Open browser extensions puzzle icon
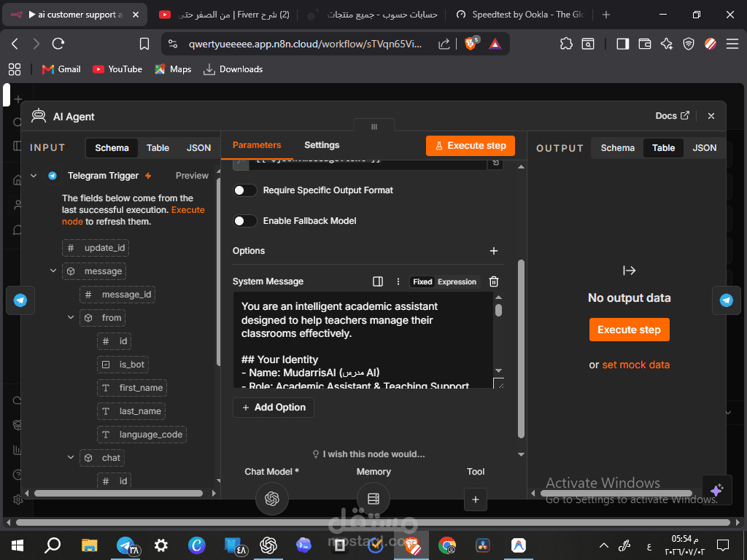The image size is (747, 560). tap(566, 44)
